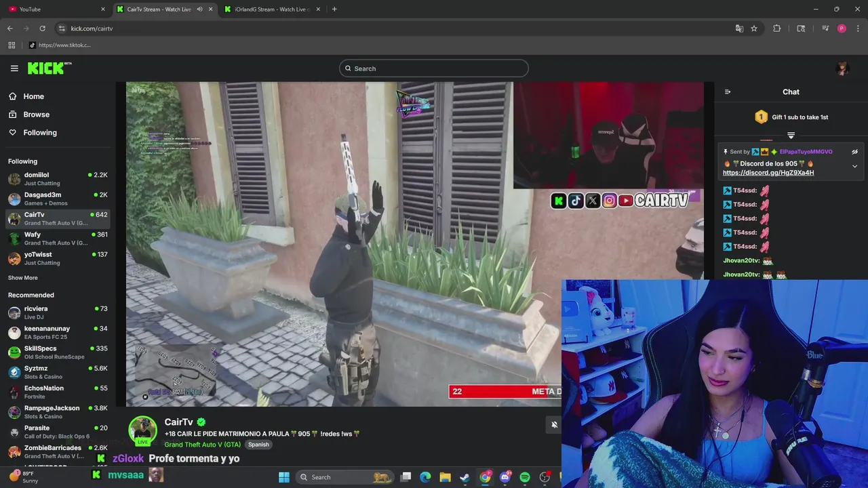Open the Kick hamburger sidebar menu
This screenshot has height=488, width=868.
tap(14, 68)
